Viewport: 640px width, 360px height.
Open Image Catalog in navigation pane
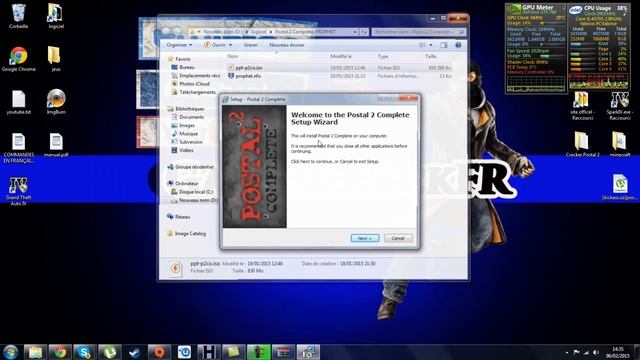coord(190,234)
